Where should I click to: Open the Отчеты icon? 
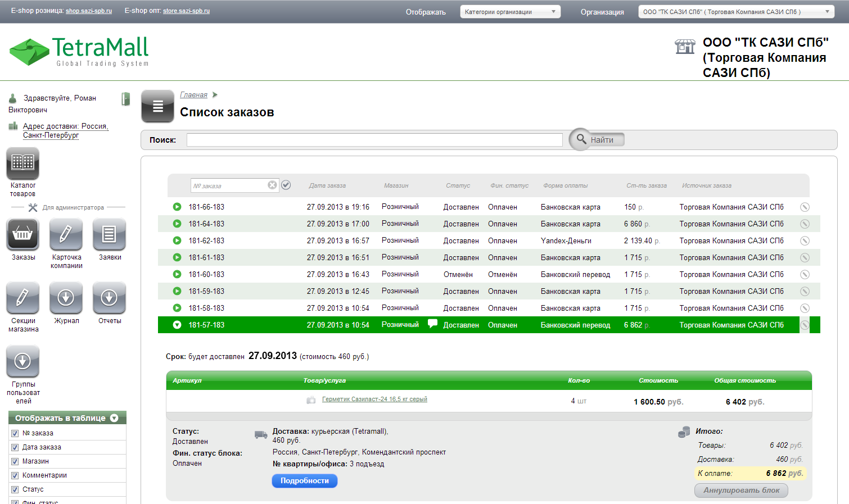point(109,298)
